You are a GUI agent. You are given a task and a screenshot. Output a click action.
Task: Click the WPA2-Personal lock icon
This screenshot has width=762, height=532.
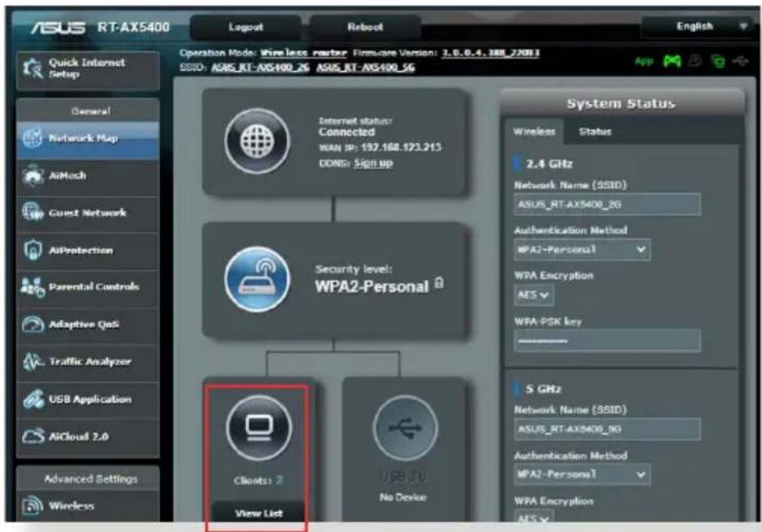pyautogui.click(x=439, y=283)
